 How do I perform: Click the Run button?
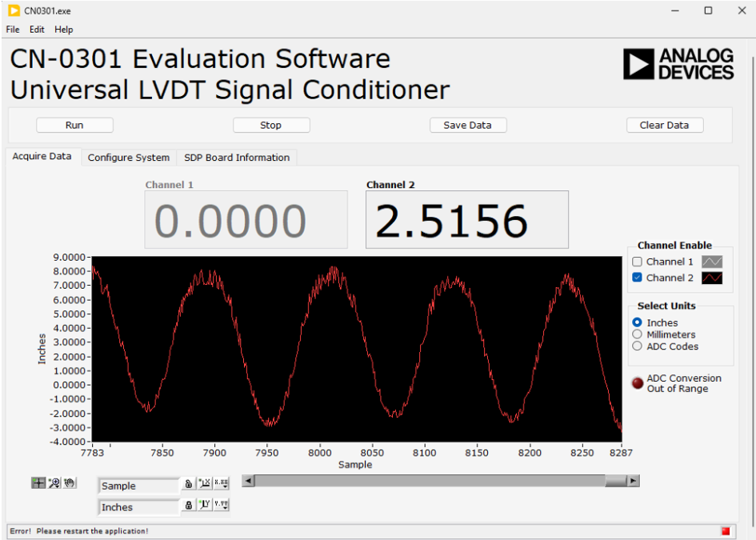click(x=74, y=125)
